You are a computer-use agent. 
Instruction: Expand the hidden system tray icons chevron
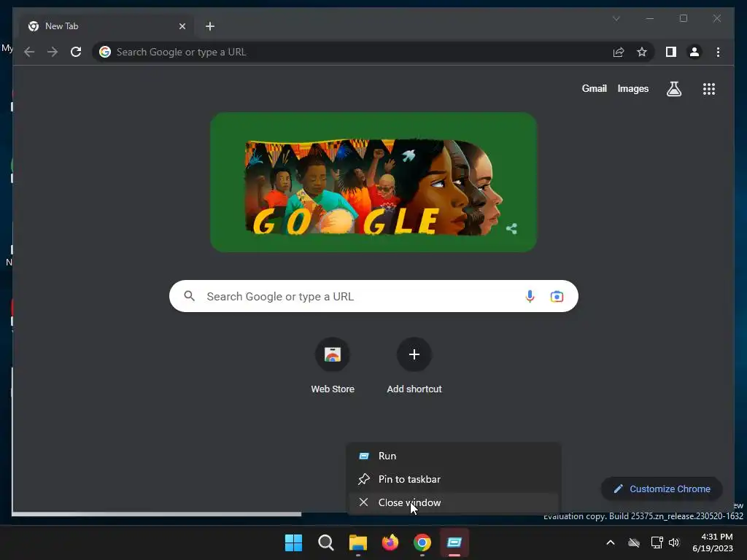click(611, 542)
